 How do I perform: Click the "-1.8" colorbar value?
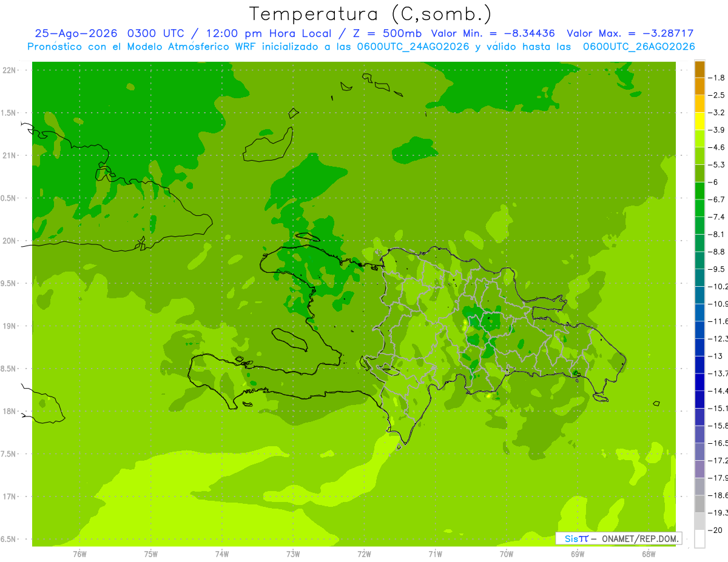pos(717,78)
